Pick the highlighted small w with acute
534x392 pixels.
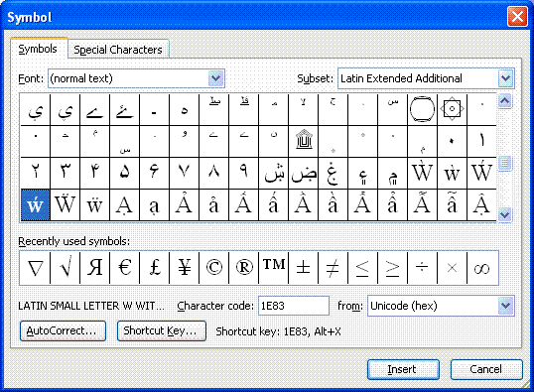click(35, 205)
